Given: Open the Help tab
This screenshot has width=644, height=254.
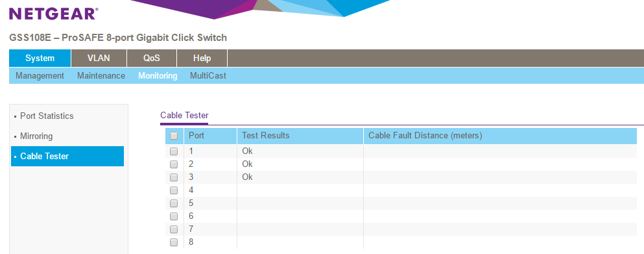Looking at the screenshot, I should pyautogui.click(x=202, y=58).
